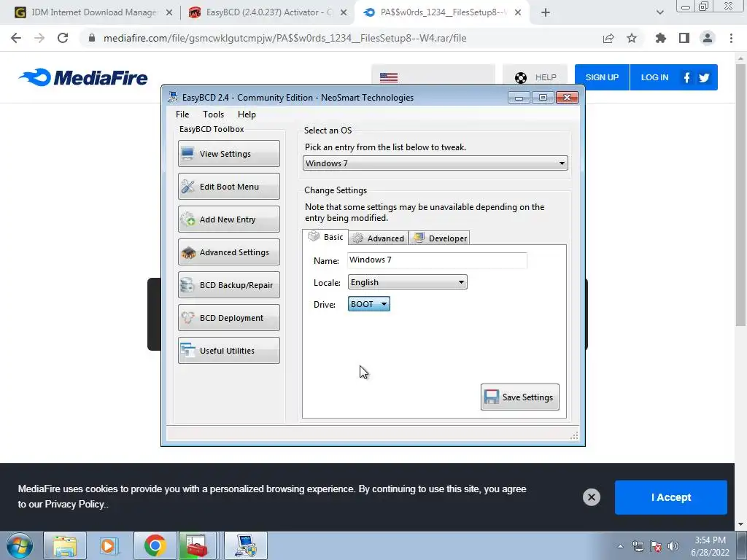
Task: Open Chrome three-dot menu
Action: coord(731,38)
